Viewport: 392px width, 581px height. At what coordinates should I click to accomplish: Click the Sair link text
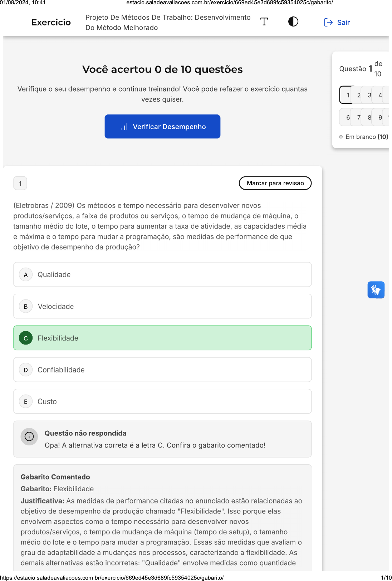(343, 23)
